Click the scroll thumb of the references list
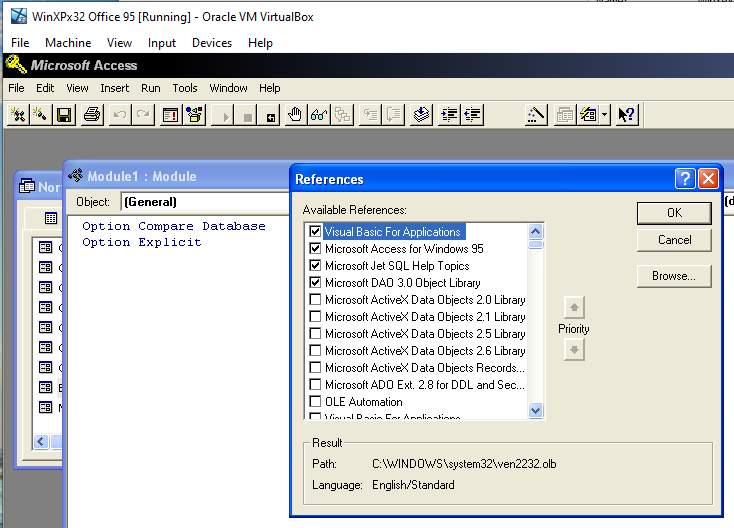The width and height of the screenshot is (734, 528). [x=536, y=244]
